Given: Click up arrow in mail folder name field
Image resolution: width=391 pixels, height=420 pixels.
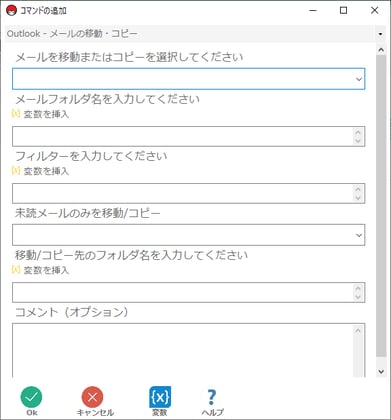Looking at the screenshot, I should coord(358,132).
